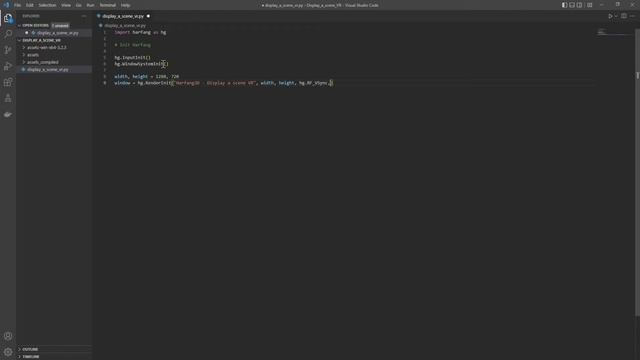
Task: Open Explorer panel More Actions ellipsis
Action: pos(84,16)
